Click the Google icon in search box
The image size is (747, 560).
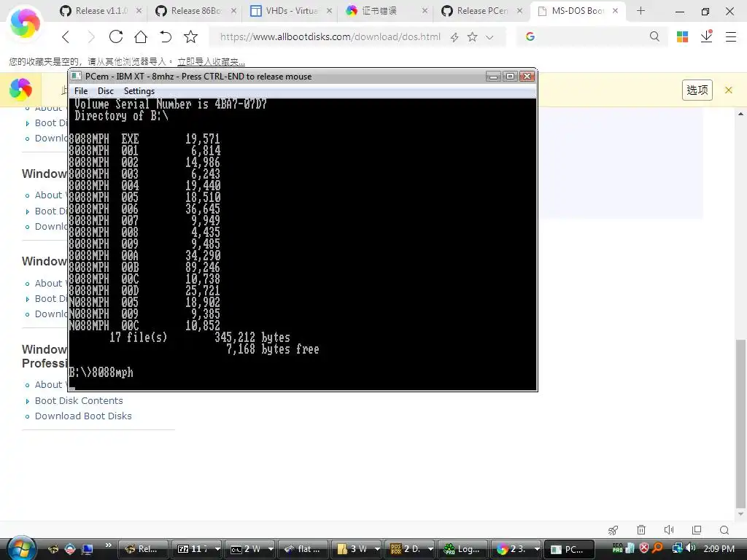click(x=530, y=36)
